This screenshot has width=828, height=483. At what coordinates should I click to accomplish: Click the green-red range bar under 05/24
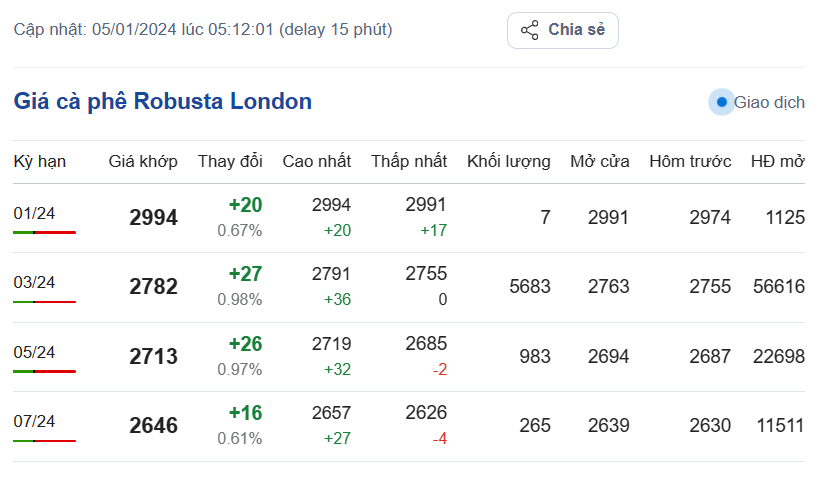pos(44,371)
